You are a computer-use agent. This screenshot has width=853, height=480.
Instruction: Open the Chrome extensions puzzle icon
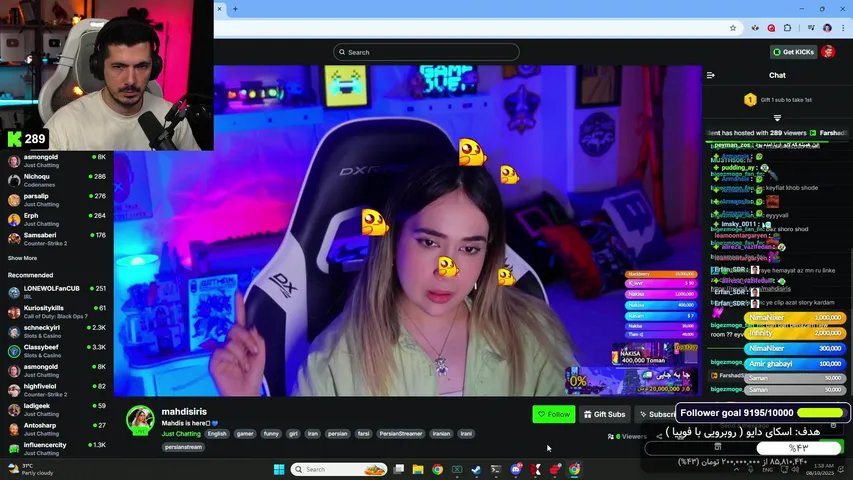click(787, 28)
